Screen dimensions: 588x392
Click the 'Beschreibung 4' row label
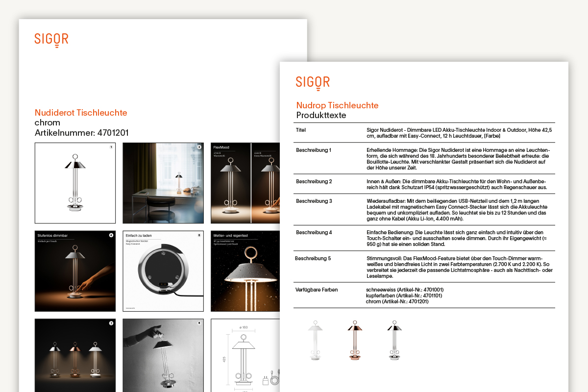click(x=314, y=232)
